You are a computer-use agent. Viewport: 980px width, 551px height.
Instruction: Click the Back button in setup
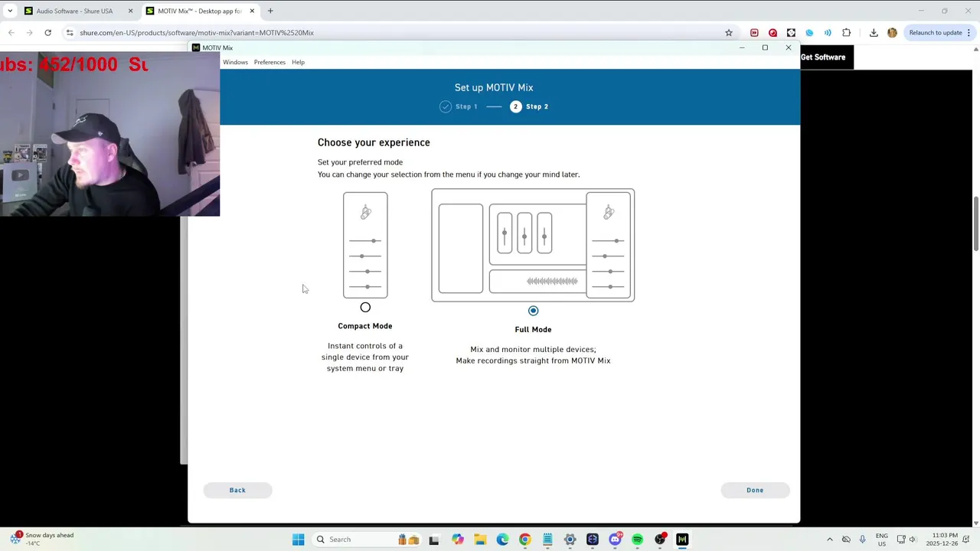[237, 490]
